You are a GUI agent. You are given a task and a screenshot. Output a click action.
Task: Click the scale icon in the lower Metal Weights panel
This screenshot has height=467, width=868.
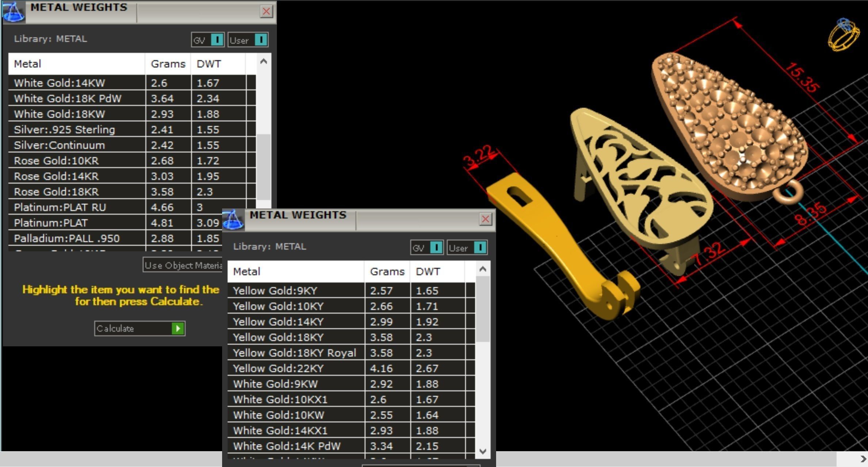[233, 219]
